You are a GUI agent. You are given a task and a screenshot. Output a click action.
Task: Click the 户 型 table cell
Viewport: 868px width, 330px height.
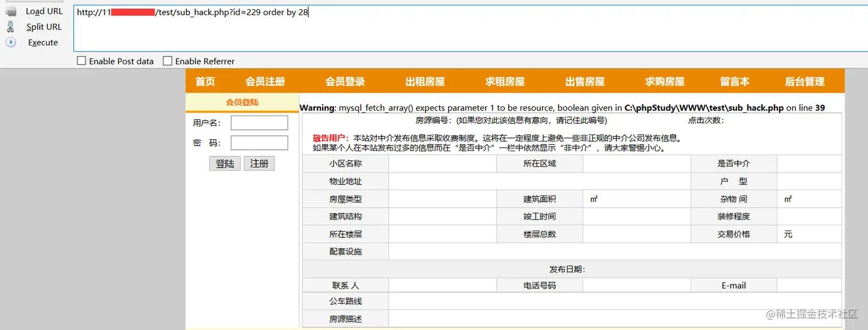click(734, 181)
